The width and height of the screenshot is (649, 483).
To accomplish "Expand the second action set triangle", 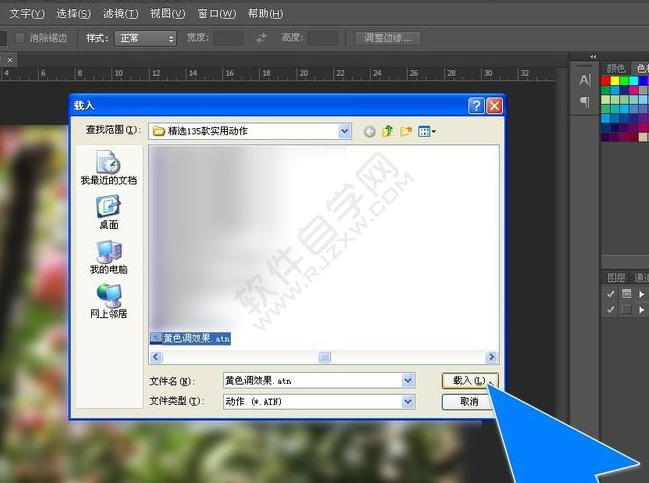I will coord(641,310).
